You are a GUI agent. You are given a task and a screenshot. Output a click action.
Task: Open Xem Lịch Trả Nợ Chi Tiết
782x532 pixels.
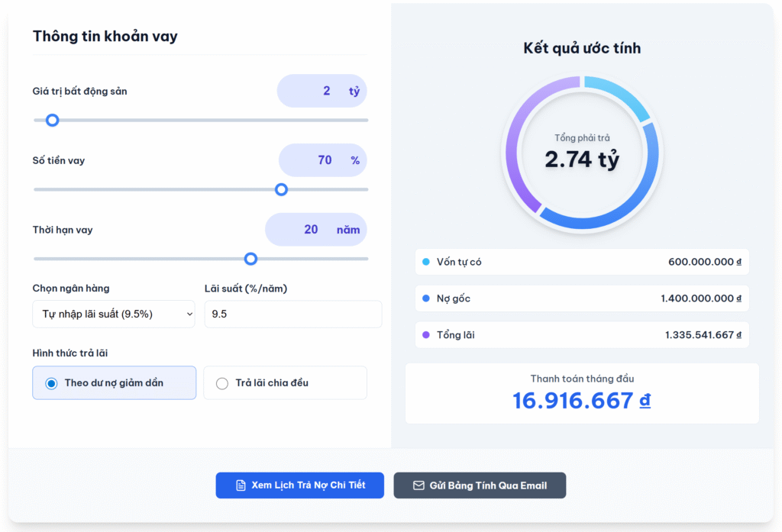click(x=299, y=485)
